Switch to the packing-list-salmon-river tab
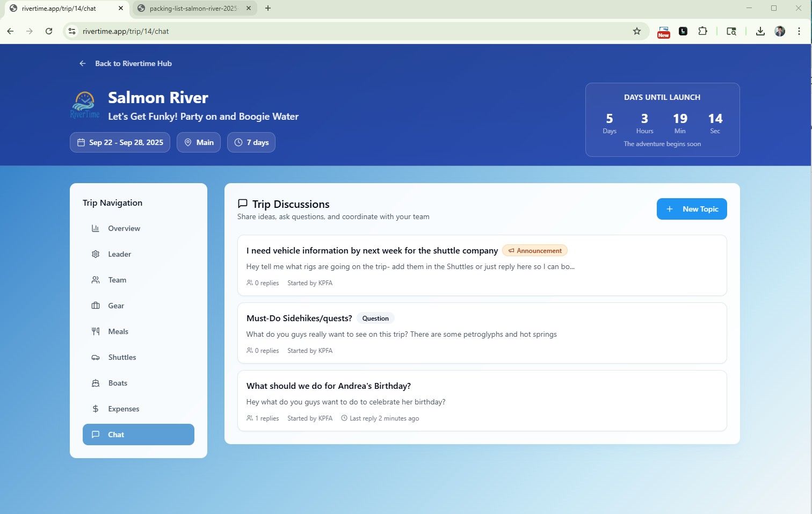The width and height of the screenshot is (812, 514). click(x=193, y=8)
